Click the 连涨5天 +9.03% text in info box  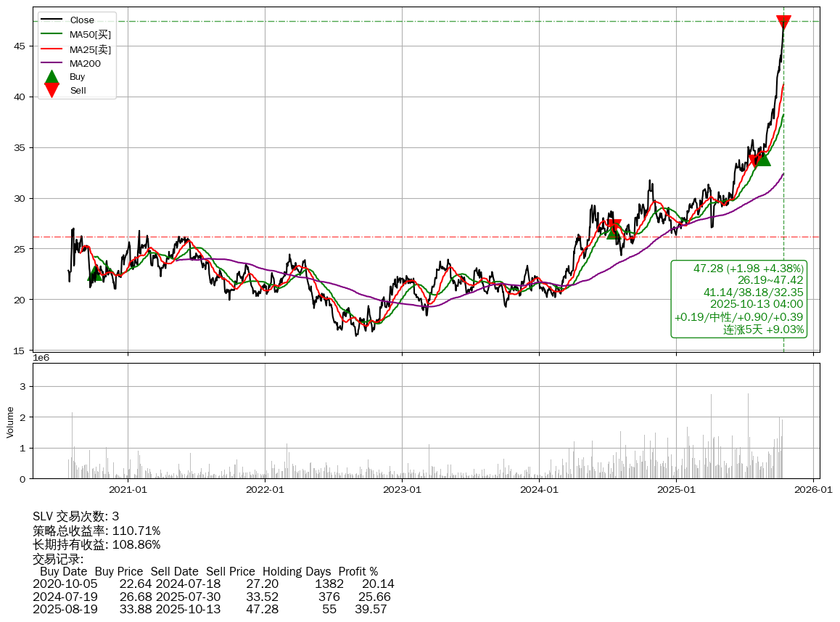763,330
